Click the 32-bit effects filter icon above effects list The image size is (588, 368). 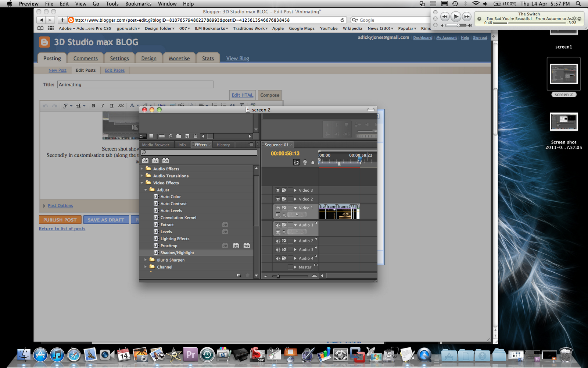coord(155,161)
